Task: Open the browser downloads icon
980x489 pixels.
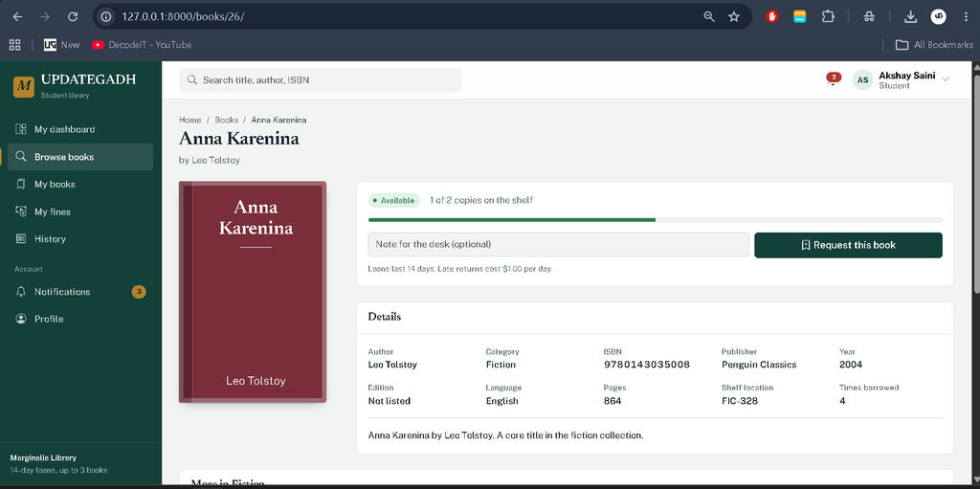Action: point(911,17)
